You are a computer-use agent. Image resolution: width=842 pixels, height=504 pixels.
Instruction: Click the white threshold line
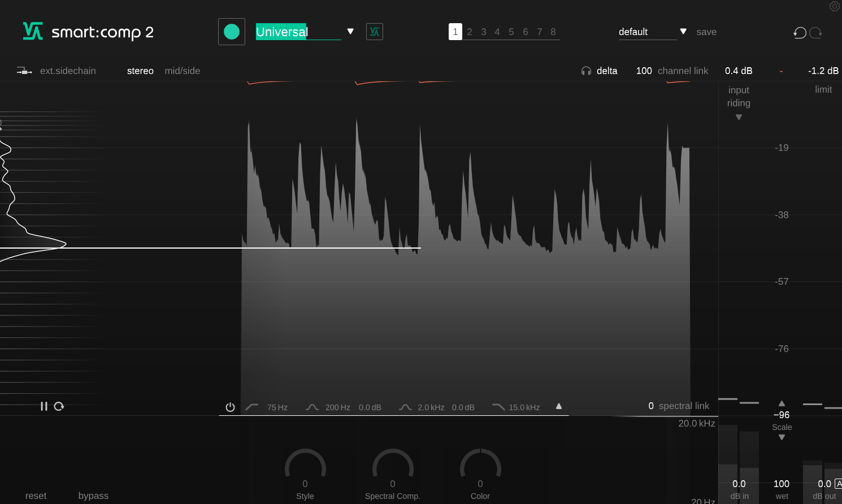tap(210, 247)
